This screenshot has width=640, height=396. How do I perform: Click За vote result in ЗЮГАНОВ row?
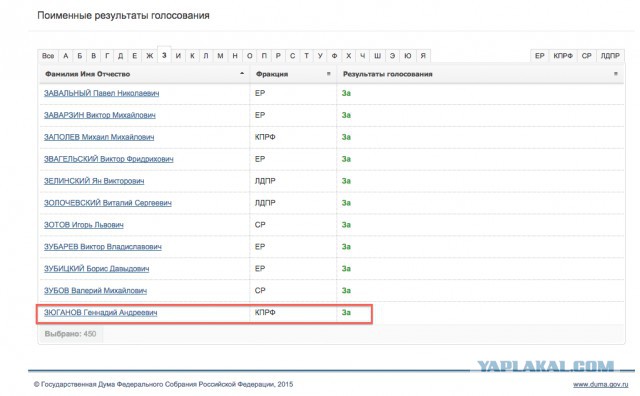coord(346,312)
